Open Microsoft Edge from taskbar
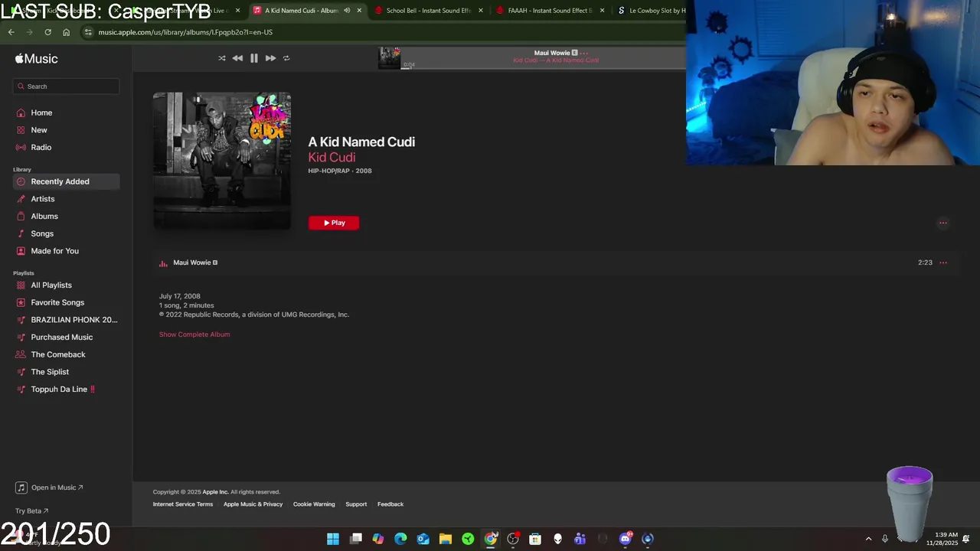Image resolution: width=980 pixels, height=551 pixels. tap(400, 539)
